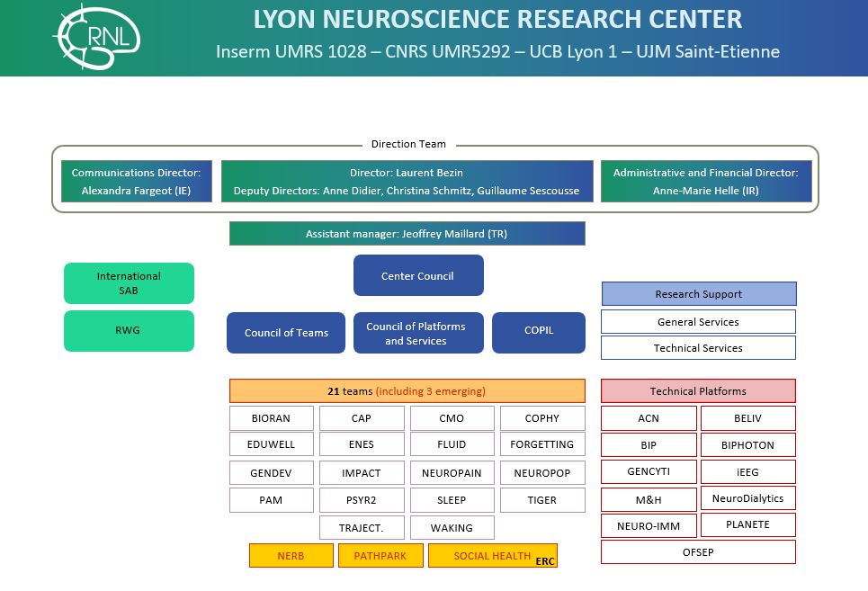Click the Direction Team label
This screenshot has height=591, width=868.
click(x=408, y=144)
